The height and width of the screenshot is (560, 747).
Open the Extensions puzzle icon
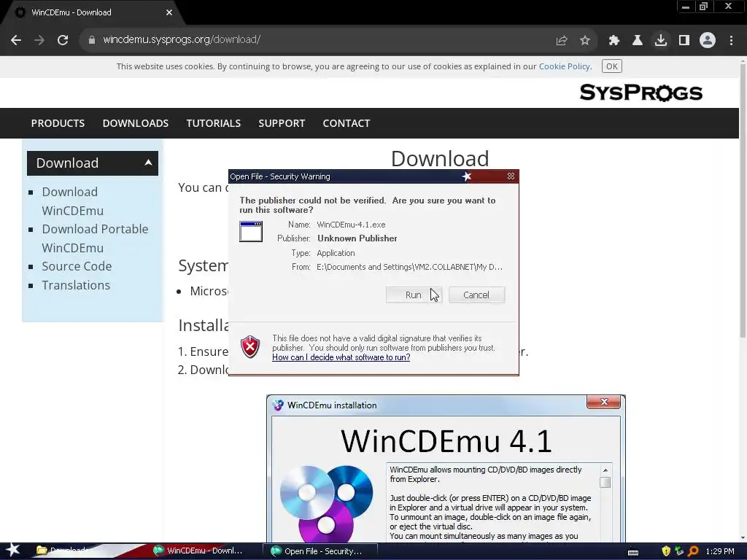click(614, 41)
